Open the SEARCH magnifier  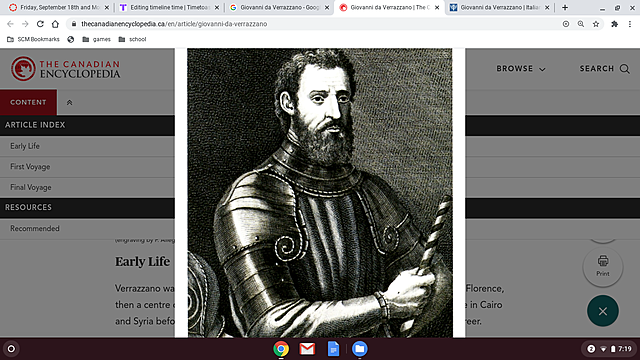pos(604,69)
